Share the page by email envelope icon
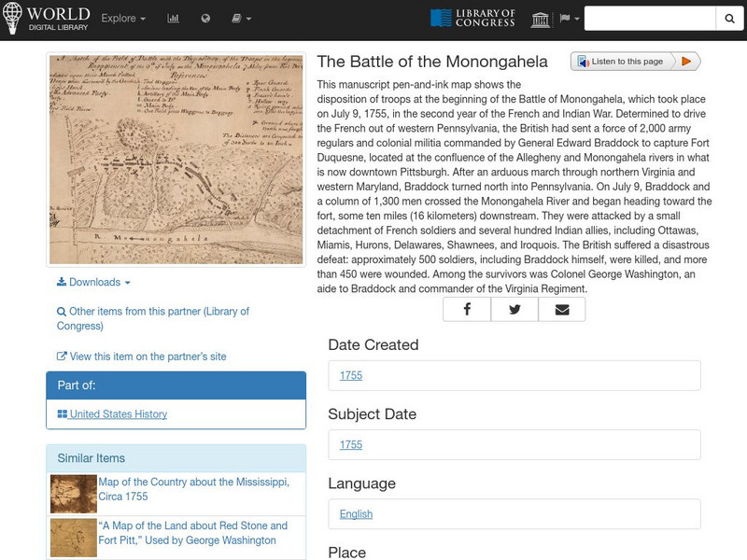Screen dimensions: 747x560 562,310
